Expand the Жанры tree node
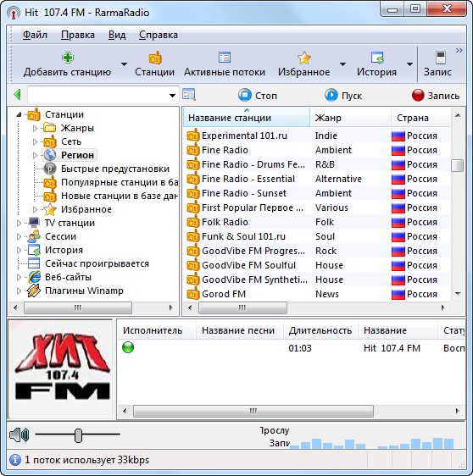Screen dimensions: 473x476 35,128
